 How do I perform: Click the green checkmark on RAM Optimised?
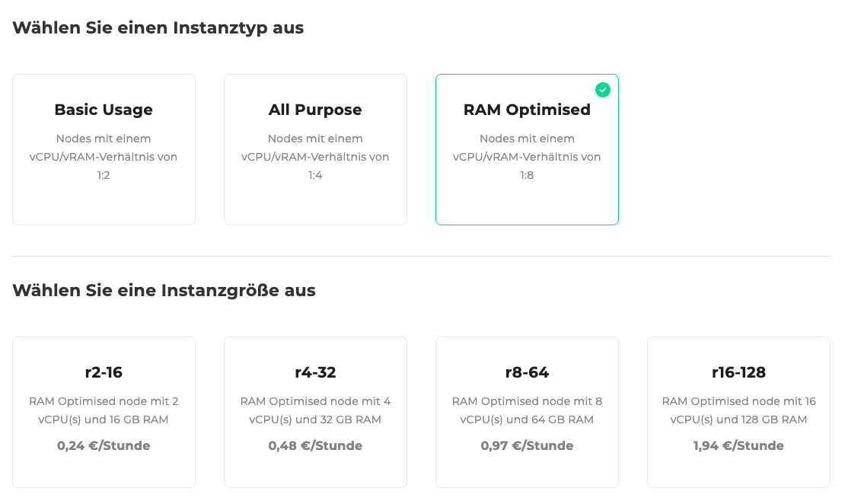point(603,90)
